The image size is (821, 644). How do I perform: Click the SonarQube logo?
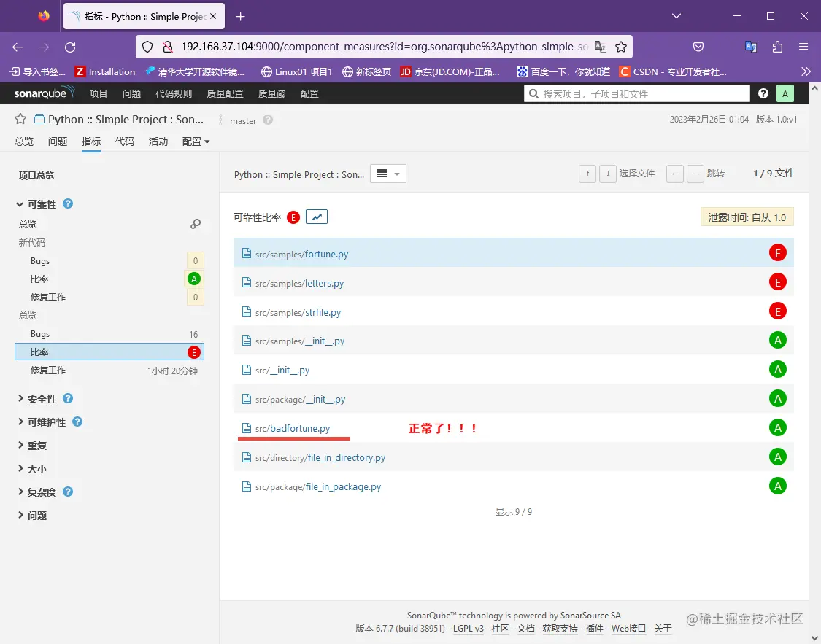(44, 93)
